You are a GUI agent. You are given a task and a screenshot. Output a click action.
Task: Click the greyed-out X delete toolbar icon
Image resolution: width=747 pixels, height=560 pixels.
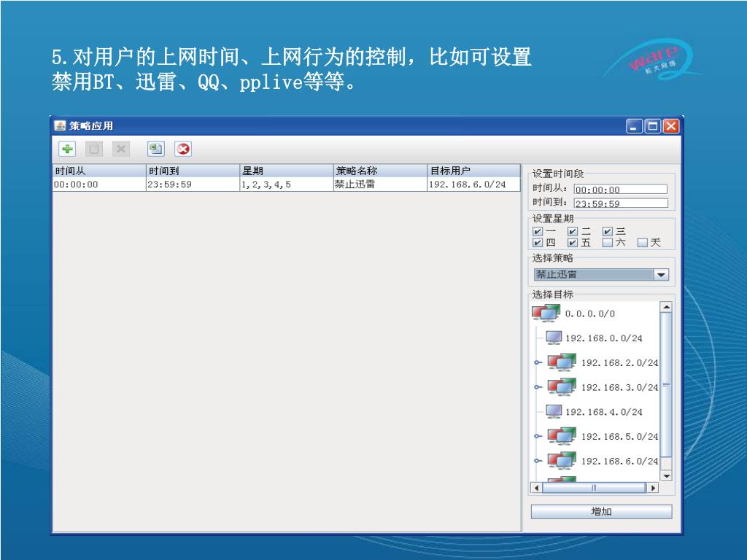point(121,149)
